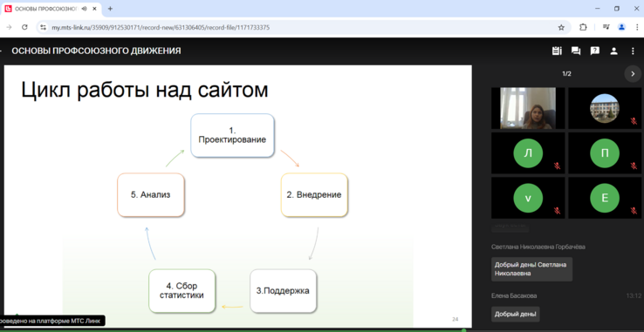Click muted microphone on participant П tile
This screenshot has height=332, width=644.
pos(634,166)
